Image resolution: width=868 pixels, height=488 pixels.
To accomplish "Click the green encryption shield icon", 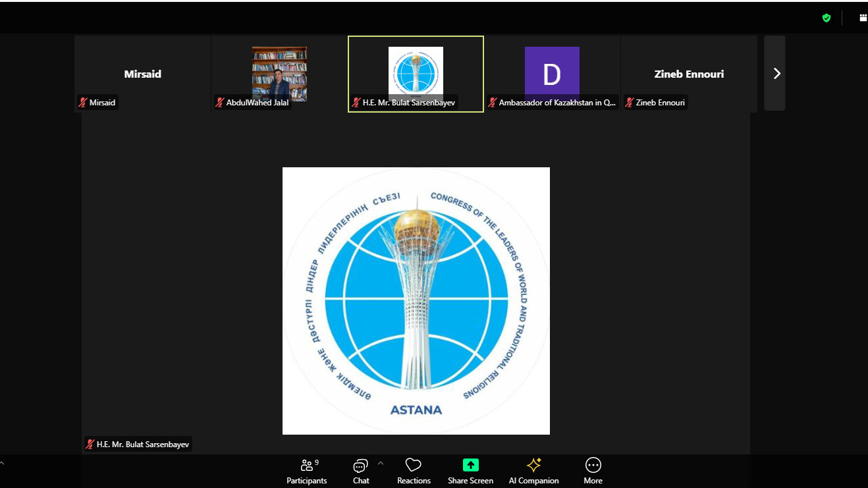I will click(826, 18).
